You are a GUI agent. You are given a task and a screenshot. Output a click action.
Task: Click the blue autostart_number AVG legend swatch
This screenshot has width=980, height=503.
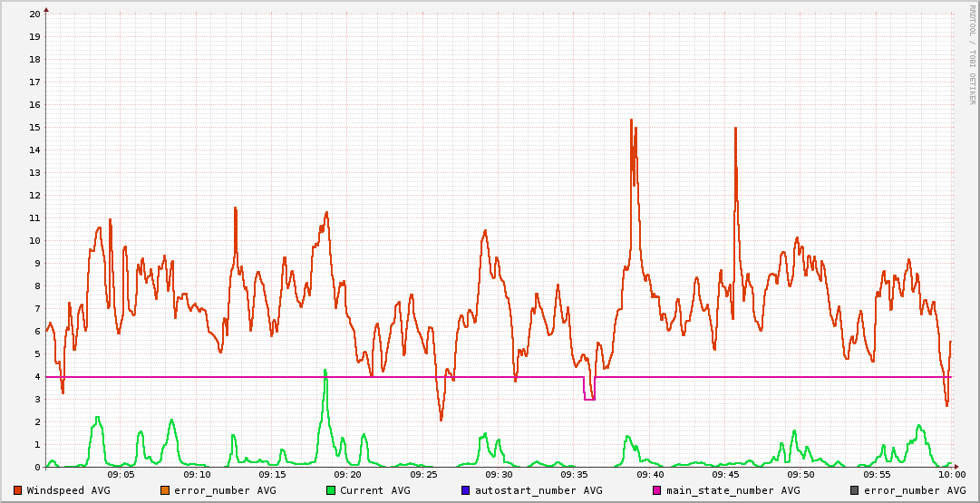466,490
